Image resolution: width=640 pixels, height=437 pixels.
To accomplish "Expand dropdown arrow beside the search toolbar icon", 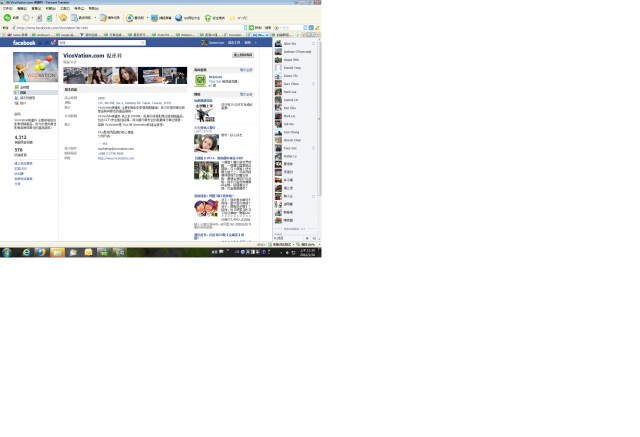I will pos(147,18).
